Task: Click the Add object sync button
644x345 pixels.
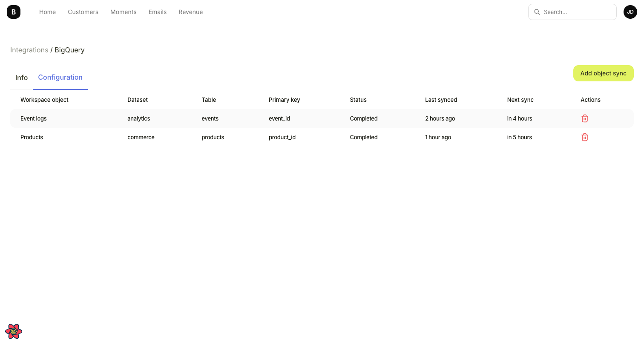Action: click(603, 73)
